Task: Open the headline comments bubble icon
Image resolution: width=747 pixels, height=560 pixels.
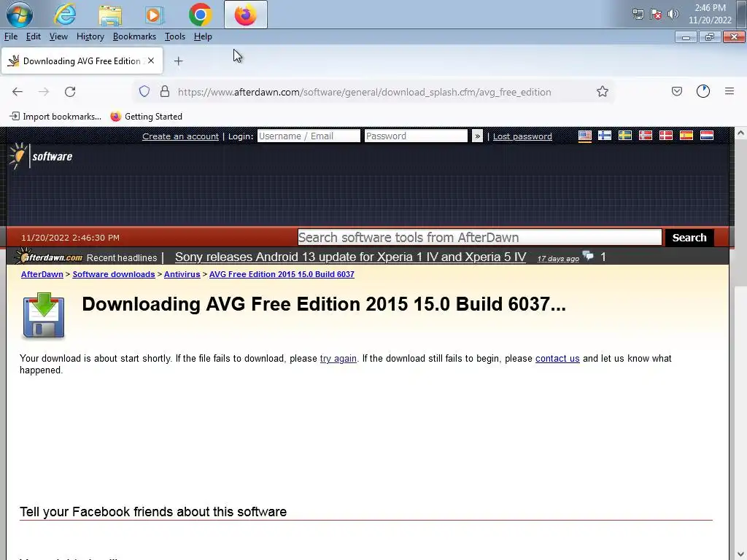Action: [x=589, y=256]
